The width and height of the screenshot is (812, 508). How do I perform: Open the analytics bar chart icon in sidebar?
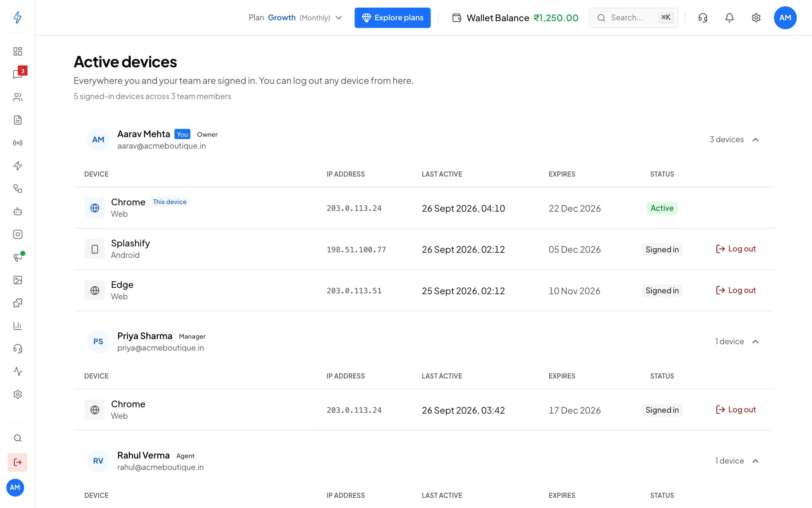click(x=17, y=326)
